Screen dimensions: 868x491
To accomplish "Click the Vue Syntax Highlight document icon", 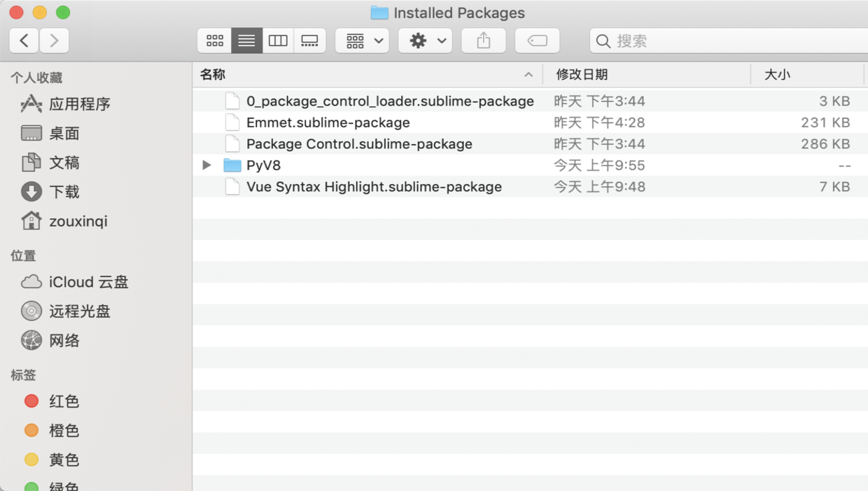I will click(x=232, y=187).
